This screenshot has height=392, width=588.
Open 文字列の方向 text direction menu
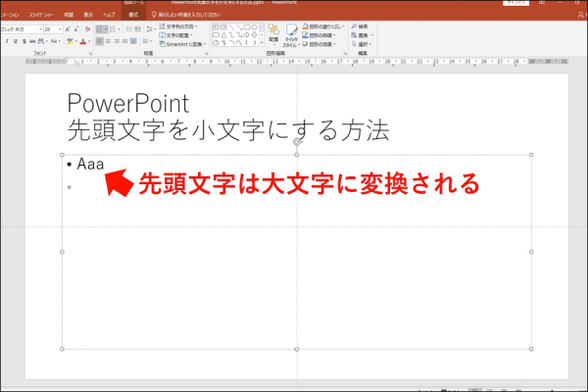click(x=178, y=26)
